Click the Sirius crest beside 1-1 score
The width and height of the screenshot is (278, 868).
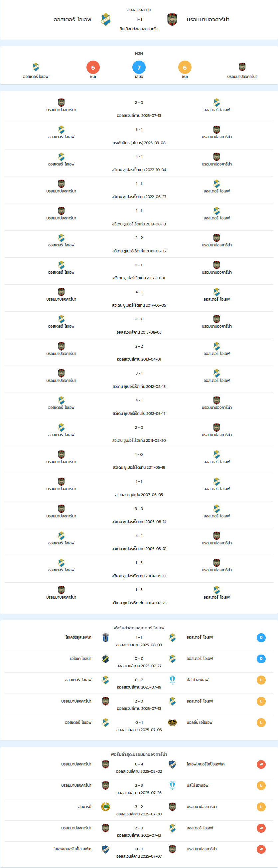tap(105, 638)
